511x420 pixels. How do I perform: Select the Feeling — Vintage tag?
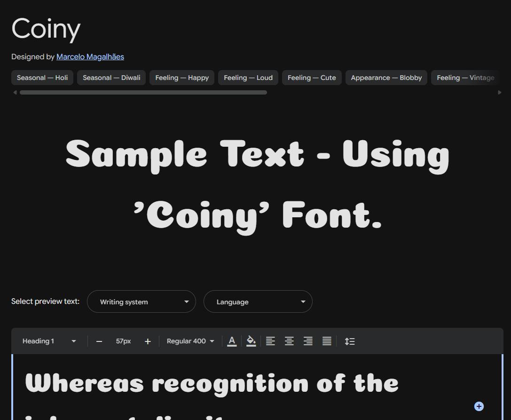[x=465, y=78]
